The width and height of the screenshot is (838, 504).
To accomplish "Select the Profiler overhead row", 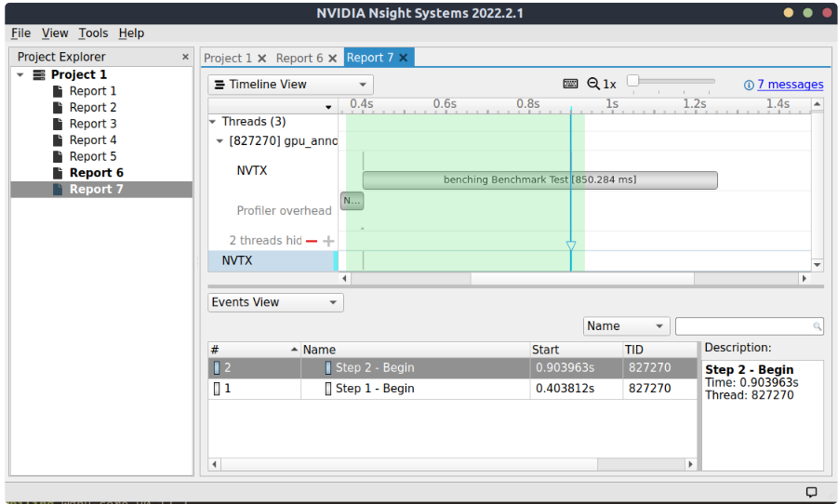I will coord(284,210).
